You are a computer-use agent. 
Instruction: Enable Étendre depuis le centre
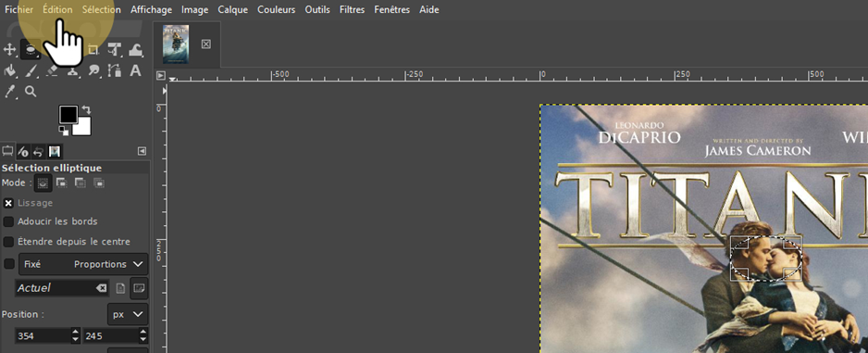click(8, 242)
